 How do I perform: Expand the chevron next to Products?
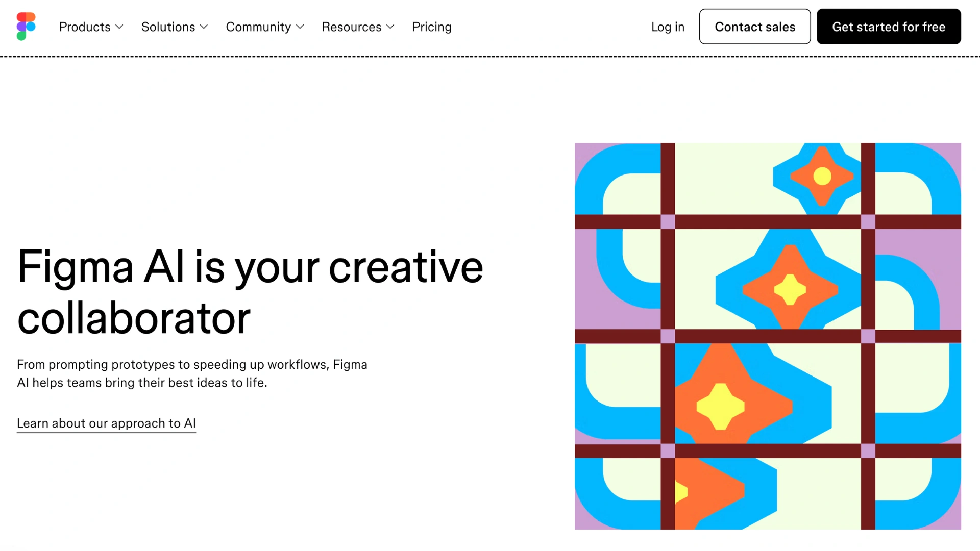tap(119, 27)
